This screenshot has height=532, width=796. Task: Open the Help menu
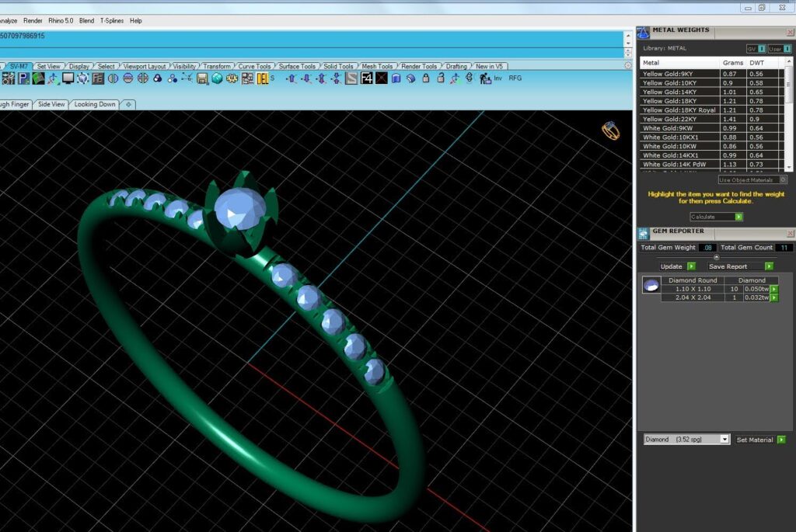tap(135, 21)
